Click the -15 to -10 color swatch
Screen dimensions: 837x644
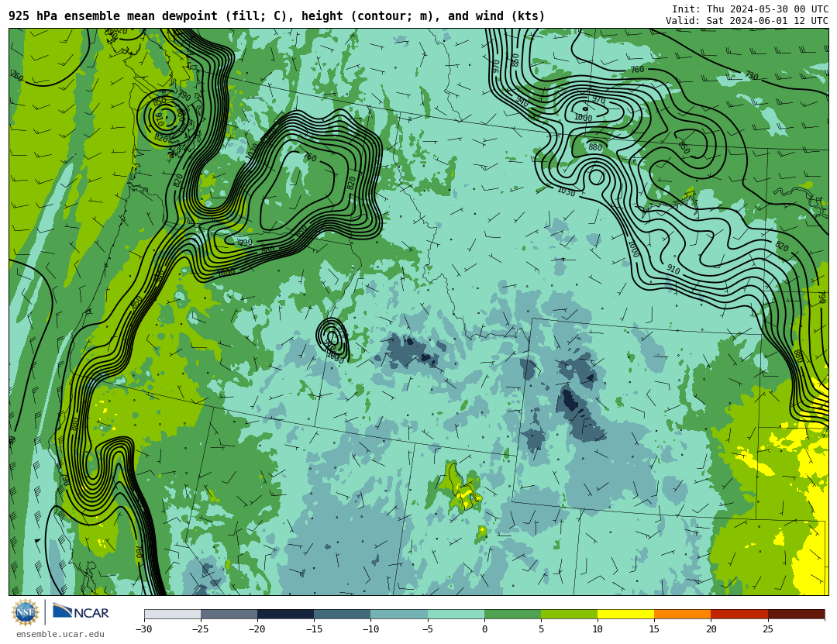click(343, 614)
